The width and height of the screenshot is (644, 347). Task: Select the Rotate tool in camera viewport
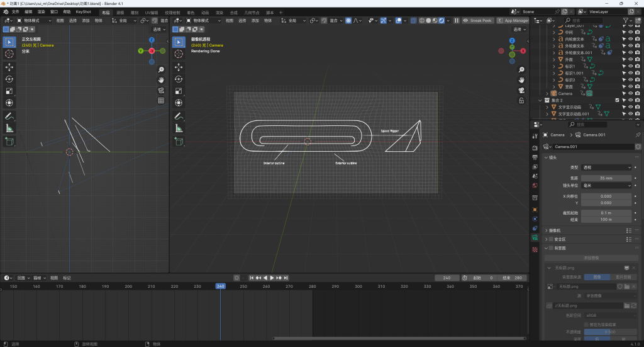(x=179, y=79)
